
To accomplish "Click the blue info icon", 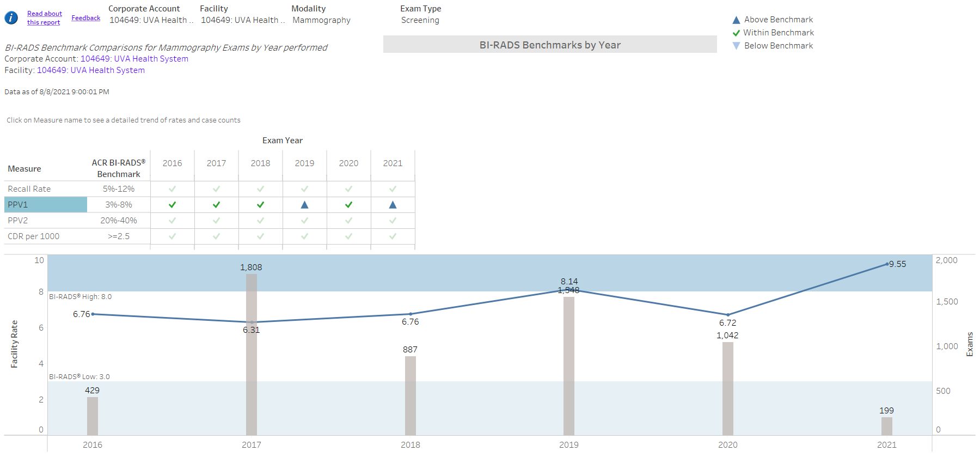I will 11,18.
